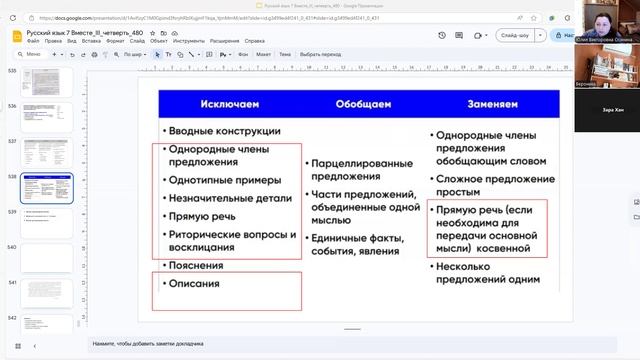This screenshot has height=360, width=640.
Task: Click the Заменяем header cell
Action: point(492,104)
